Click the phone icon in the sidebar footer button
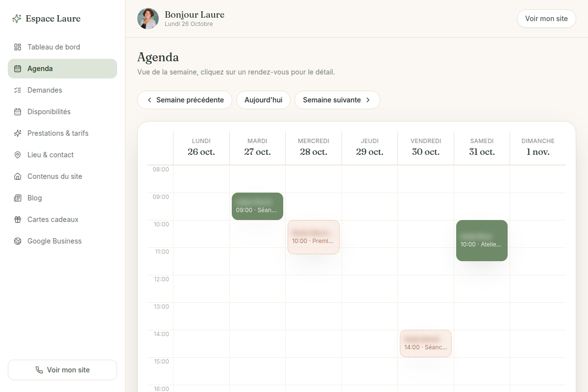This screenshot has height=392, width=588. 39,370
